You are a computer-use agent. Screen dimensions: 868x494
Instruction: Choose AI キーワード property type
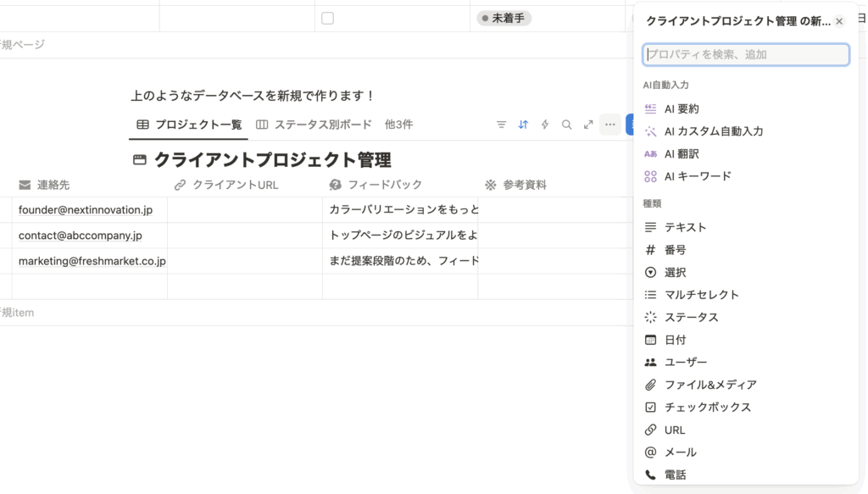(x=697, y=176)
